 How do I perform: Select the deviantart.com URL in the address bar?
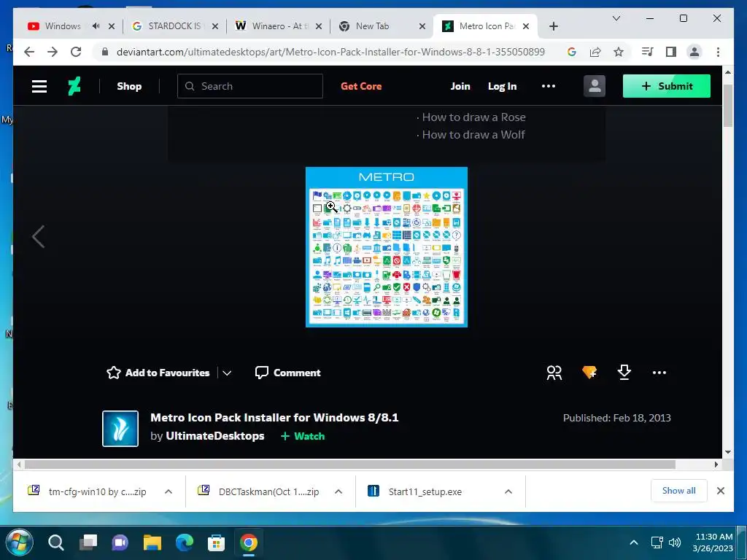point(330,52)
